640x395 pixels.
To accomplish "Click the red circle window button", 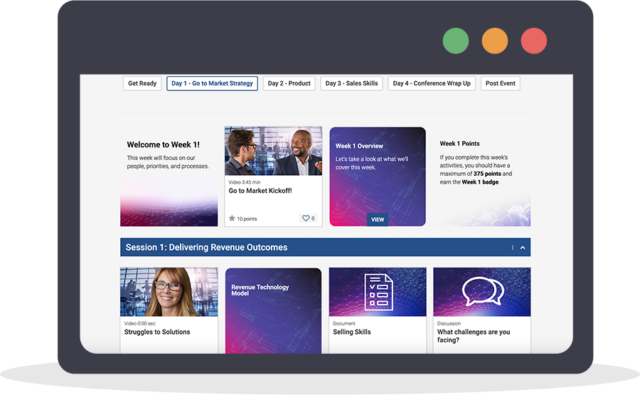I will 534,41.
